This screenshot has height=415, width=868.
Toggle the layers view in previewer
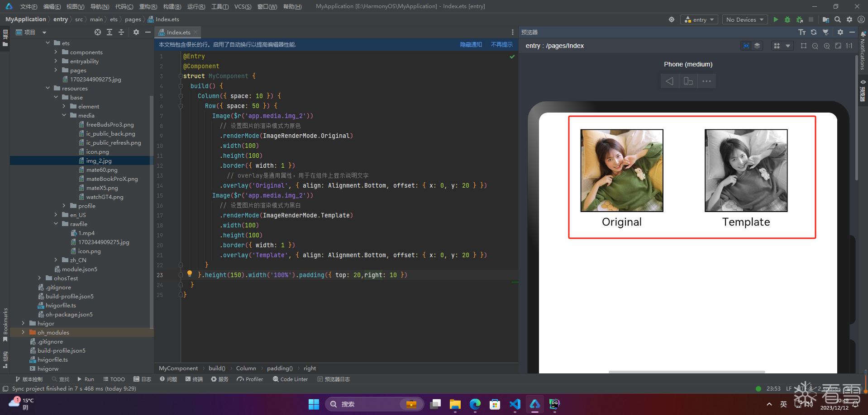(757, 46)
